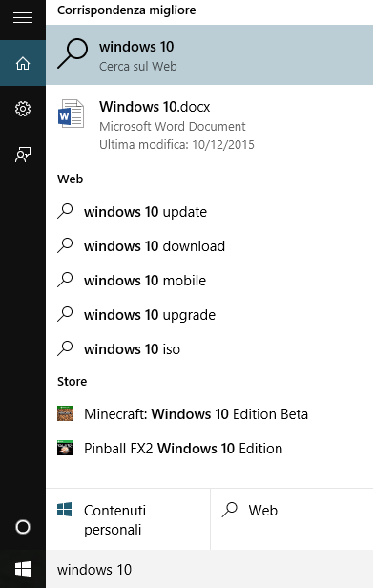Image resolution: width=373 pixels, height=588 pixels.
Task: Switch to Contenuti personali tab
Action: pos(128,519)
